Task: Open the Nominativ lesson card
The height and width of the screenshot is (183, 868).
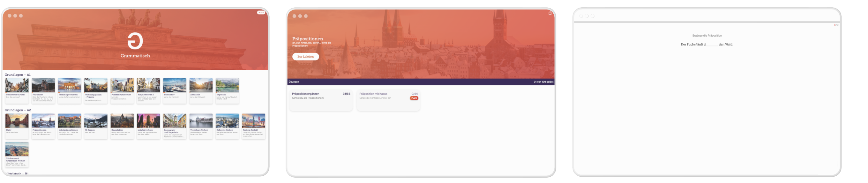Action: coord(175,91)
